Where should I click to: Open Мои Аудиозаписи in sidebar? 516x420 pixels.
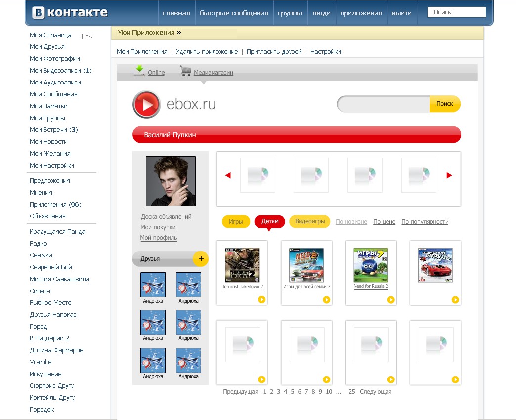coord(55,82)
